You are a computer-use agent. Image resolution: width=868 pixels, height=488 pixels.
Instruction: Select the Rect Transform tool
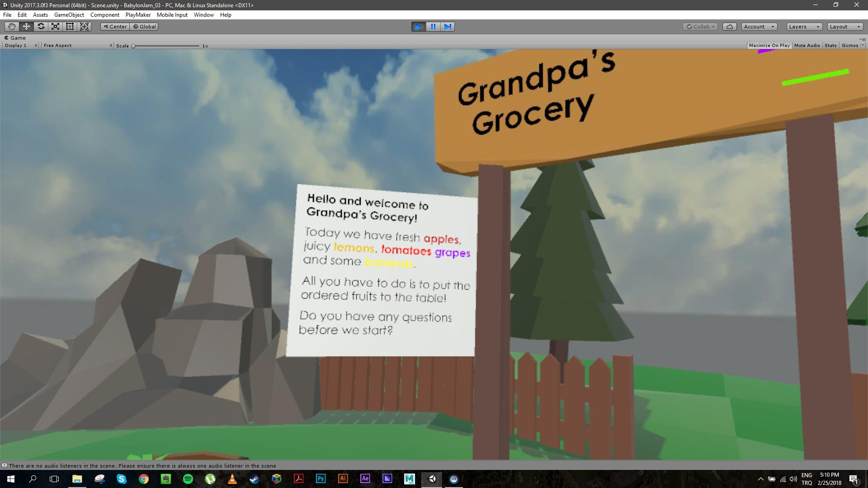[70, 27]
